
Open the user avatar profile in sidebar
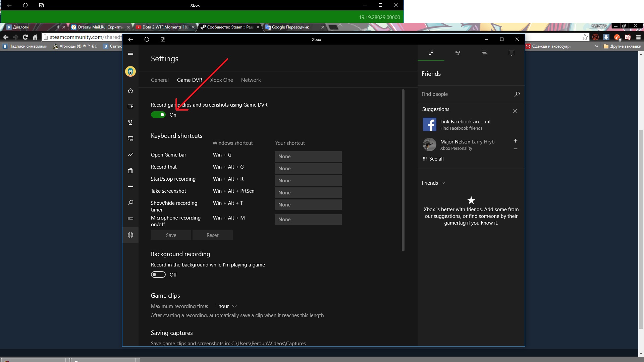click(x=130, y=71)
